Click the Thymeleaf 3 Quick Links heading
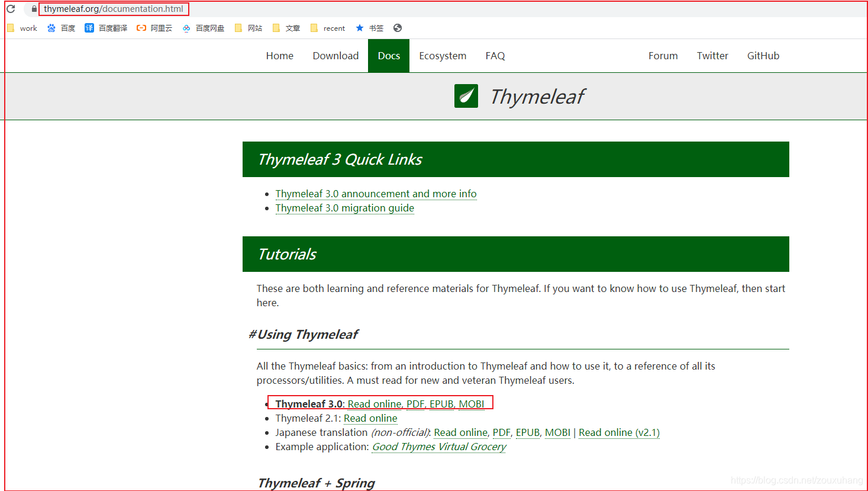Viewport: 868px width, 491px height. pos(340,159)
